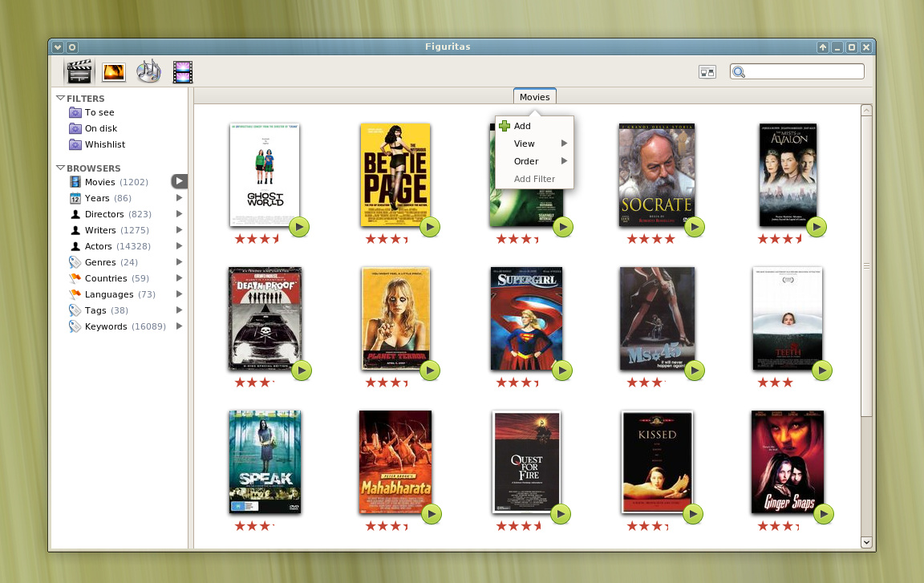
Task: Play the Mahabharata movie
Action: [432, 514]
